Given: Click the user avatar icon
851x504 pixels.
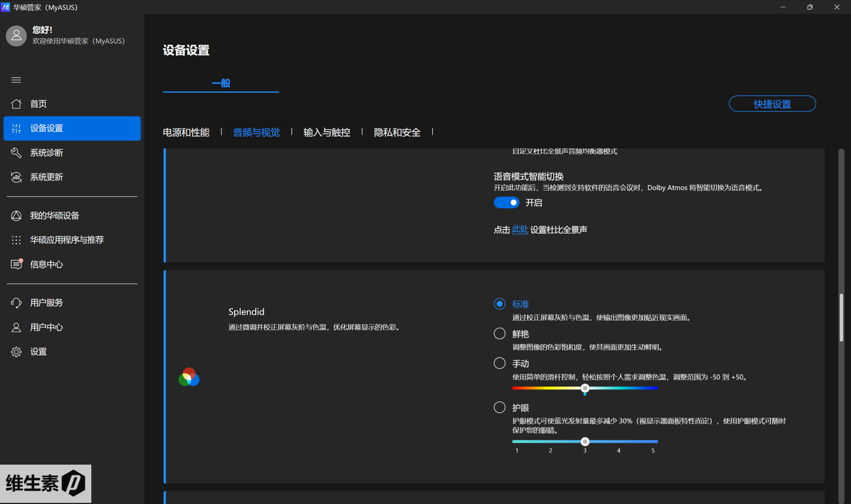Looking at the screenshot, I should (x=16, y=35).
